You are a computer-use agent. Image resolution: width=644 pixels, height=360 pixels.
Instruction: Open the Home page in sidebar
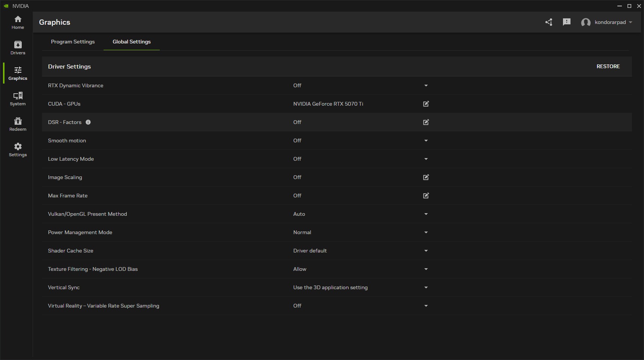[18, 22]
